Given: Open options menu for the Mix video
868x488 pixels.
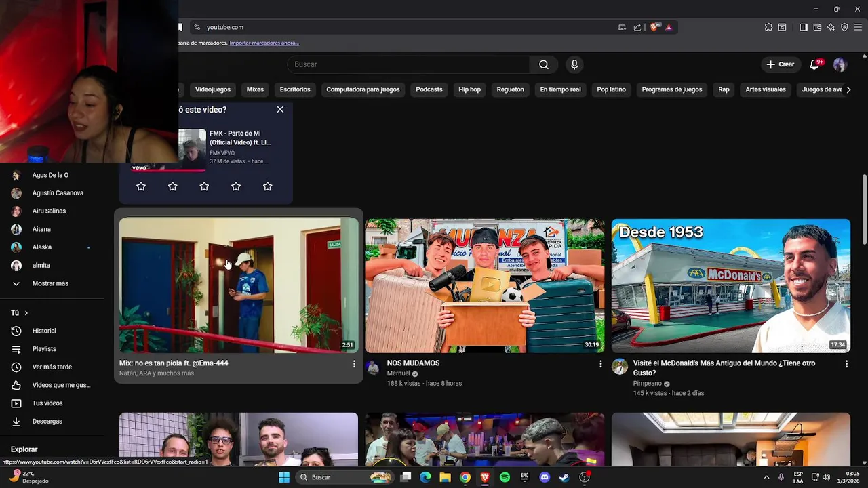Looking at the screenshot, I should point(354,364).
